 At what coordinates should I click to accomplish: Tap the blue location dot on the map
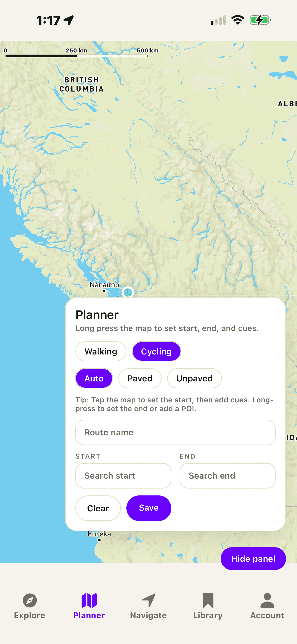click(x=128, y=292)
